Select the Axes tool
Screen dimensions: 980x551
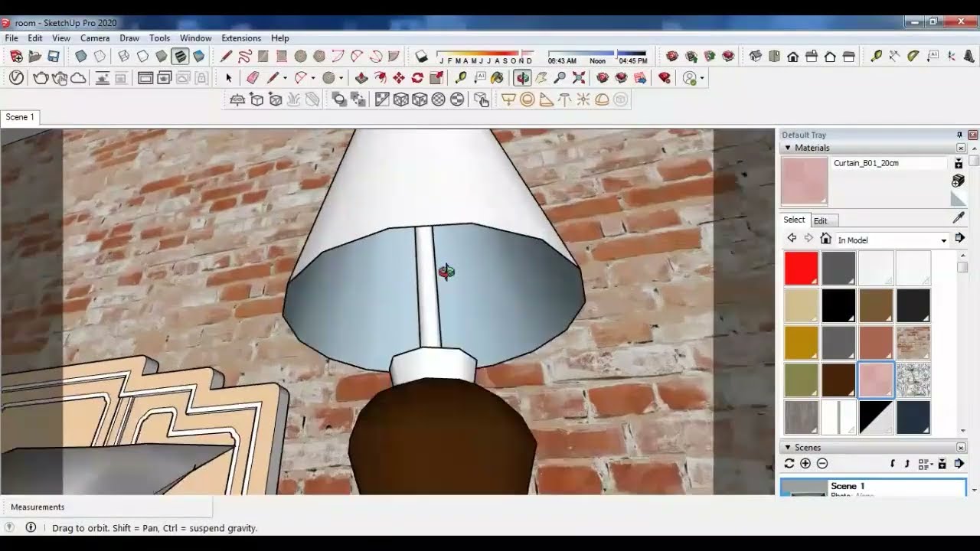pos(951,56)
